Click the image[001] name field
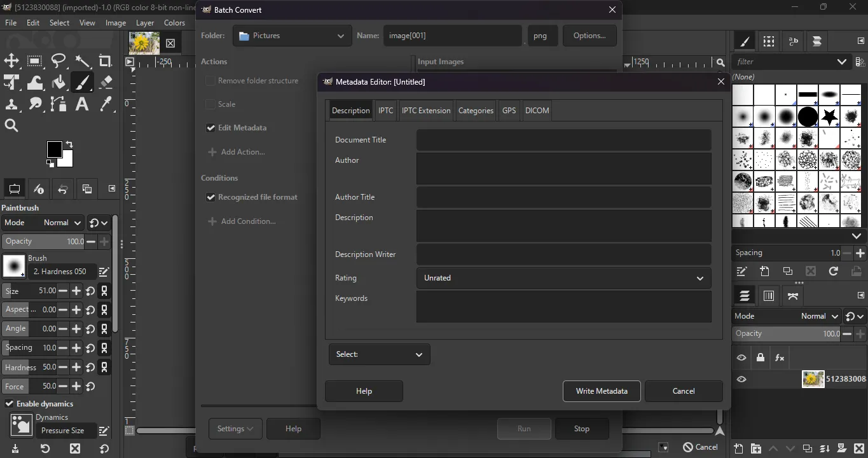The width and height of the screenshot is (868, 458). point(452,35)
